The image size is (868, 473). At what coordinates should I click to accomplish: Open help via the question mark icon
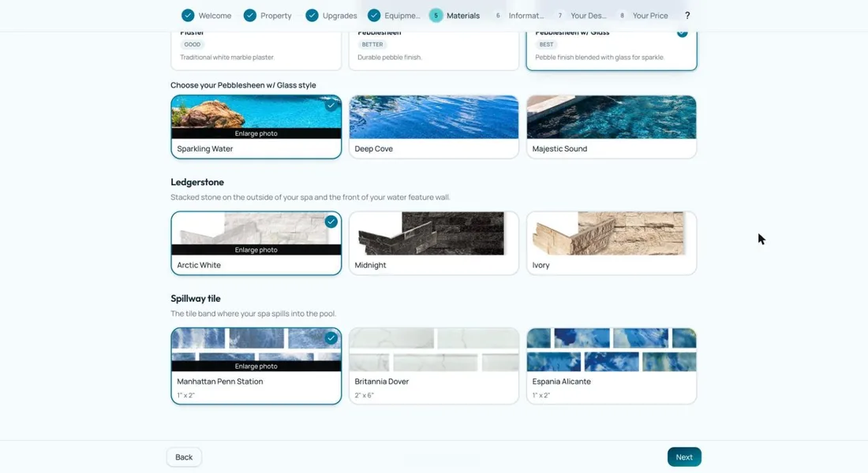tap(687, 16)
